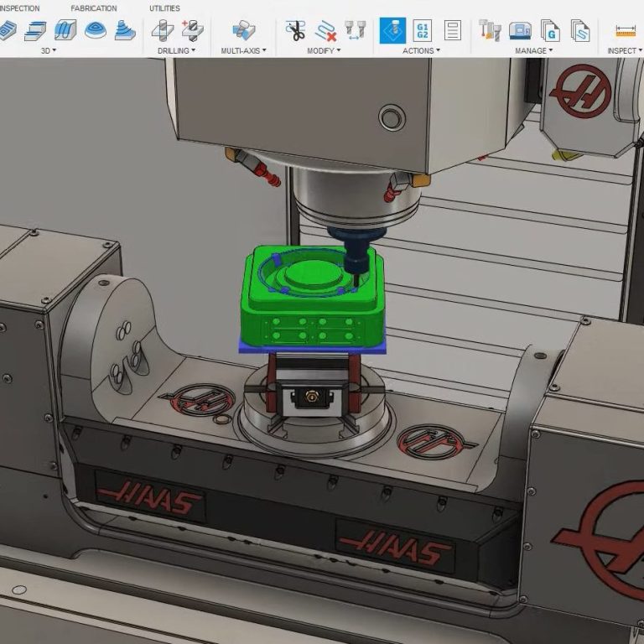Click the highlighted Simulate action icon
The height and width of the screenshot is (644, 644).
392,30
